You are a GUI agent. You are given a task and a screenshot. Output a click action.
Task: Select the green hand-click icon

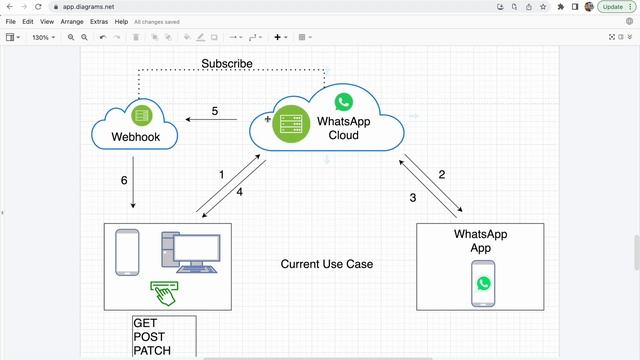tap(164, 293)
